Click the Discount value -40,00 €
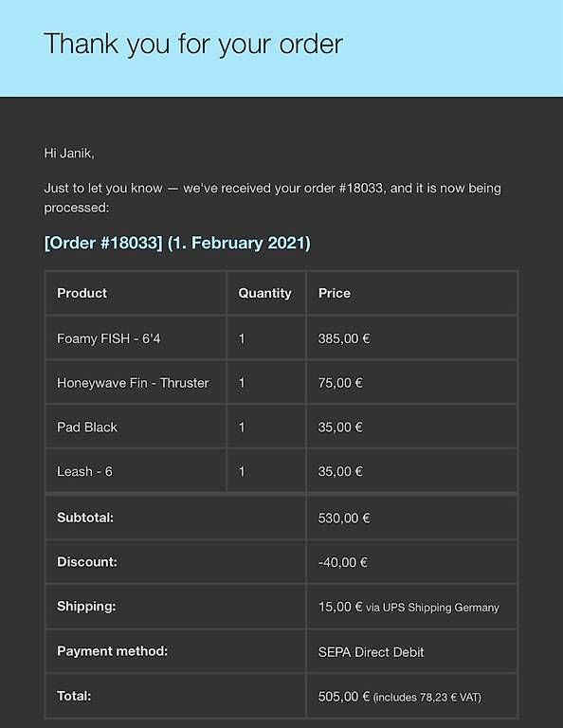The height and width of the screenshot is (728, 563). 342,562
